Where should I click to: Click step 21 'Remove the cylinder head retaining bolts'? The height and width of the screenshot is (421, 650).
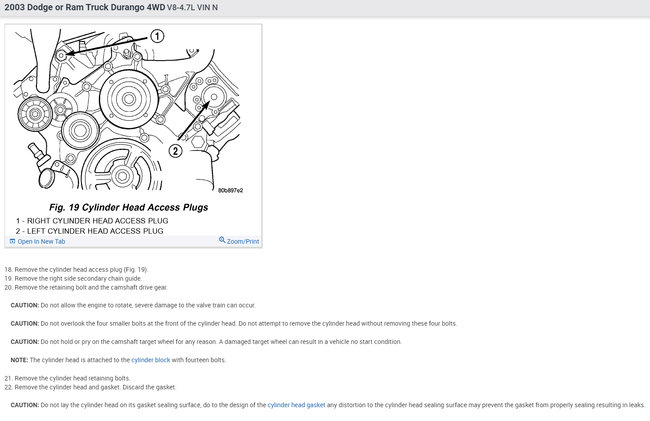(x=68, y=378)
